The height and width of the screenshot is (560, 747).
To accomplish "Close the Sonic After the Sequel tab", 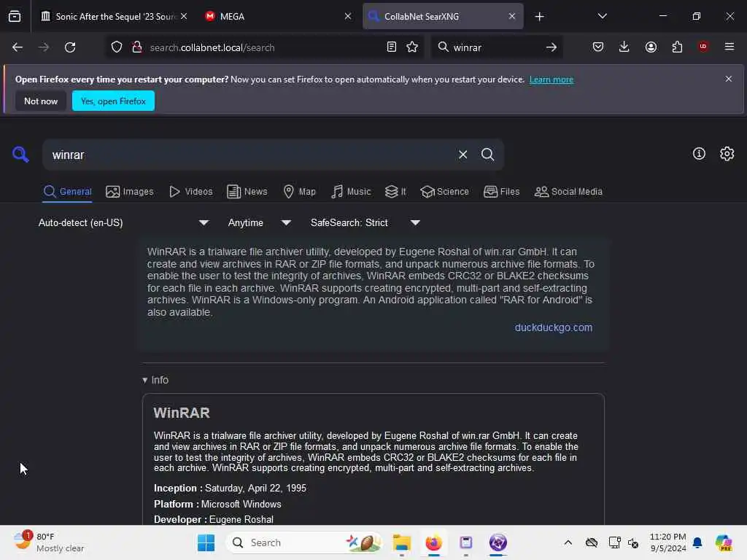I will (x=184, y=16).
